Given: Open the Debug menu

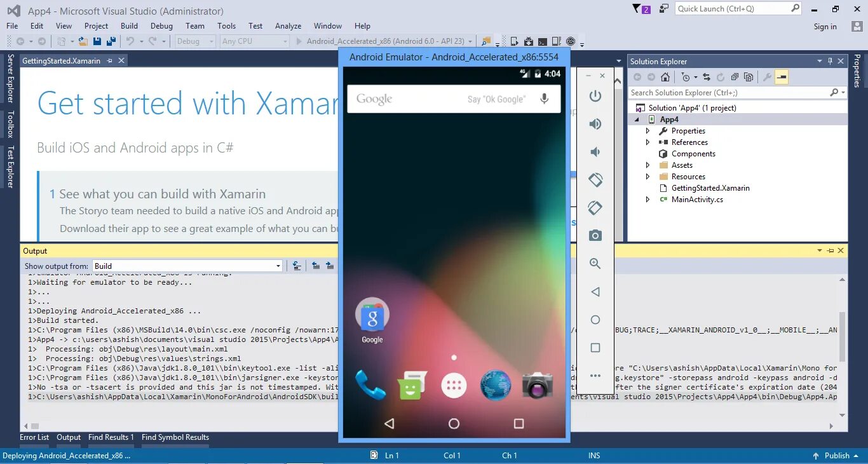Looking at the screenshot, I should pos(161,26).
